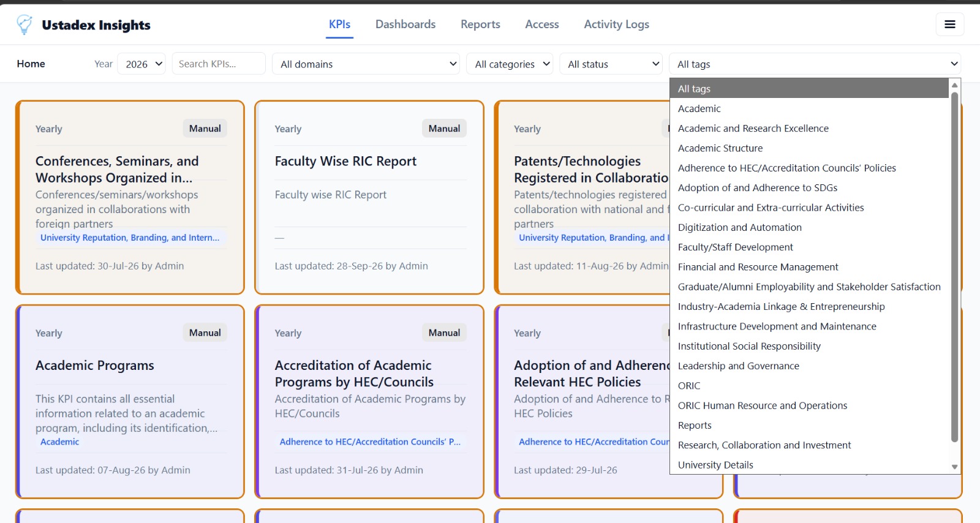Click Accreditation of Academic Programs by HEC/Councils title
Screen dimensions: 980x523
point(354,374)
